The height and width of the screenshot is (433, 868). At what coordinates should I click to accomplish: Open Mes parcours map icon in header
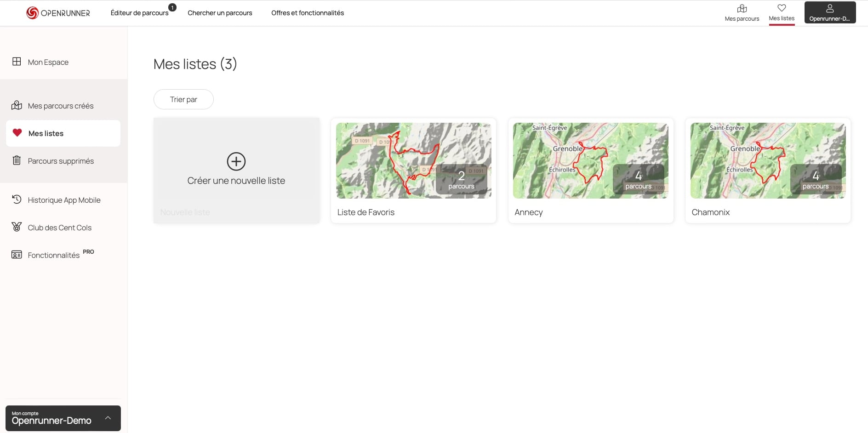point(742,9)
